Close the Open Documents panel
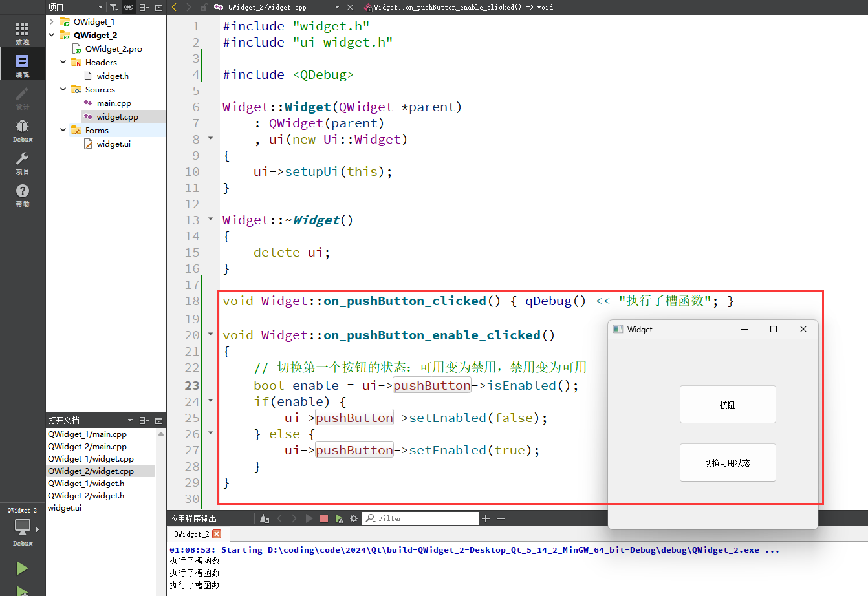 [x=158, y=420]
